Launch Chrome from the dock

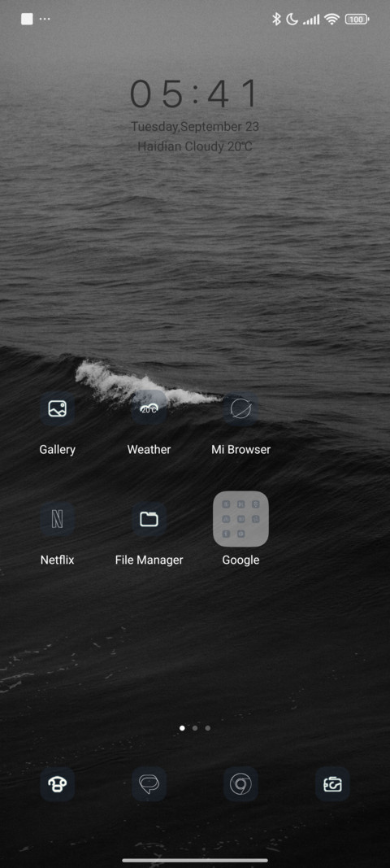[x=240, y=784]
